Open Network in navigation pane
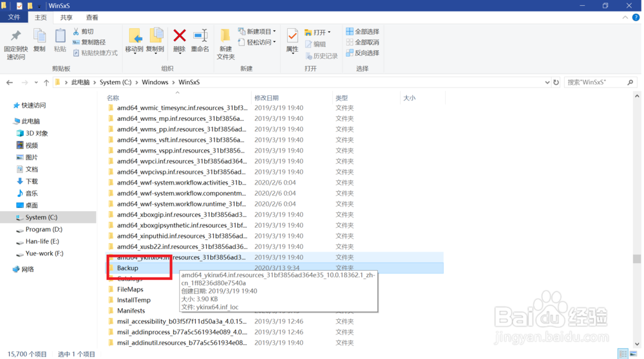 23,269
